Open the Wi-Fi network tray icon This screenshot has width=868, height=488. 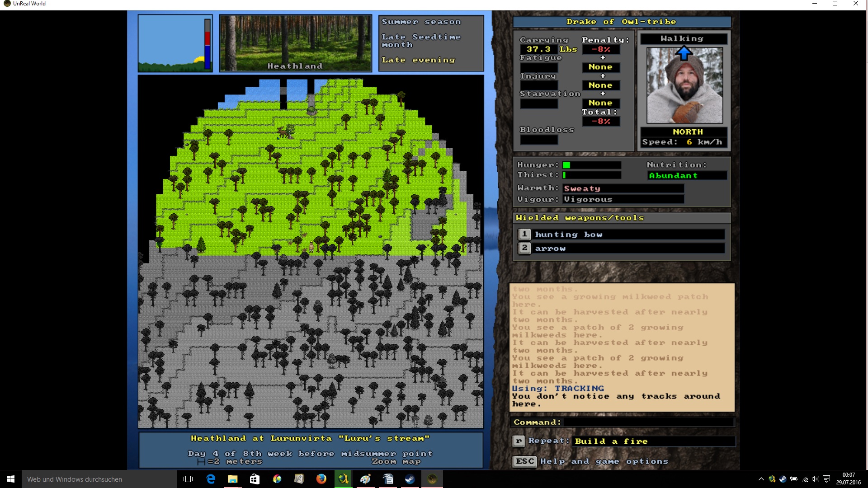coord(805,479)
